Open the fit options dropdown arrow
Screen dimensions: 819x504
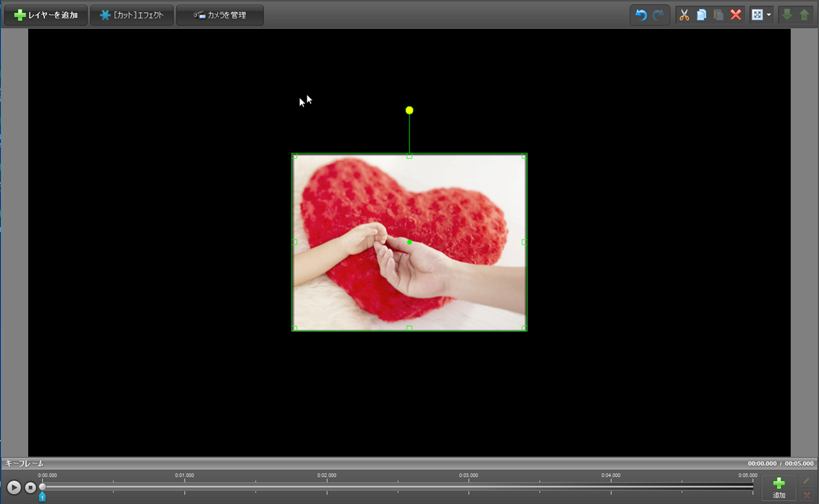[769, 15]
